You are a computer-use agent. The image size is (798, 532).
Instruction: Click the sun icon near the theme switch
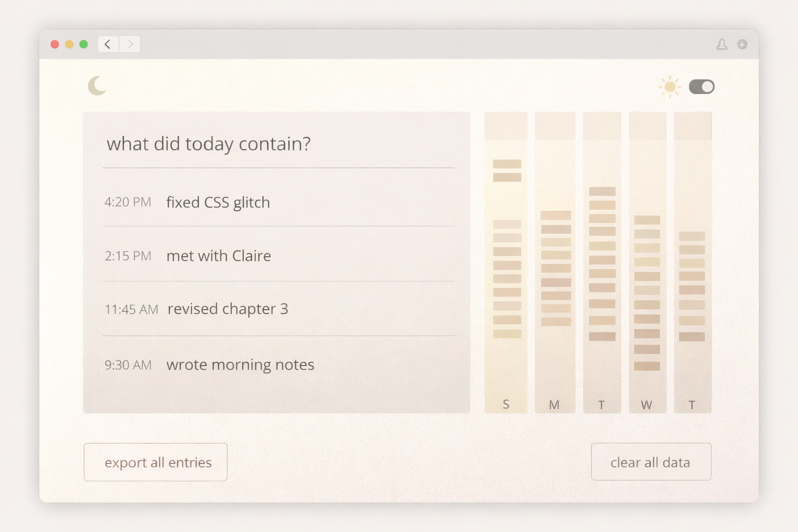[x=669, y=86]
